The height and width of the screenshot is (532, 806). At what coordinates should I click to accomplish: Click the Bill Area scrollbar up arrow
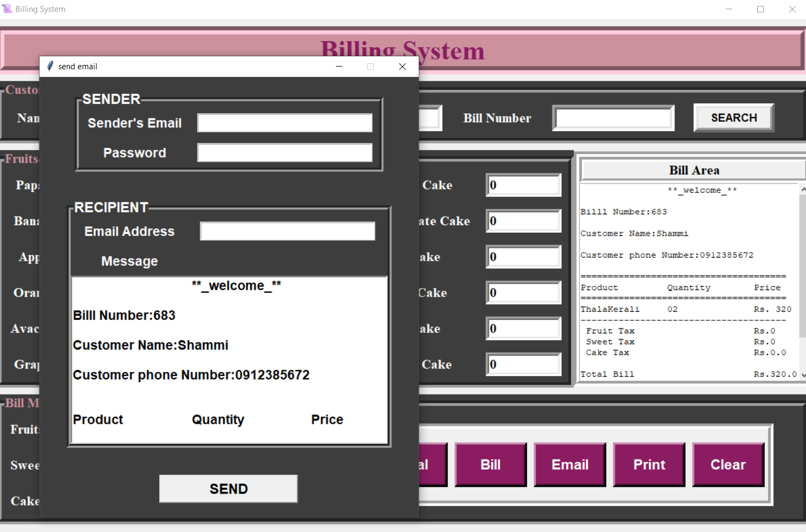[803, 189]
